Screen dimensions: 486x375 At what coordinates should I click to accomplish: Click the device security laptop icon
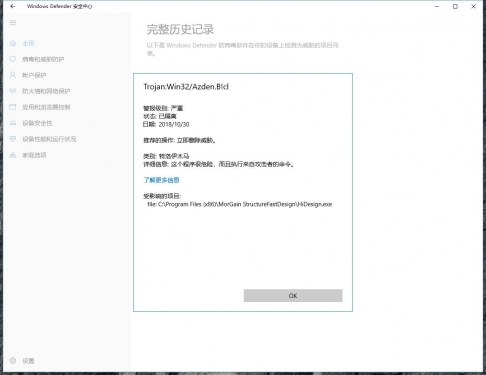pos(13,123)
